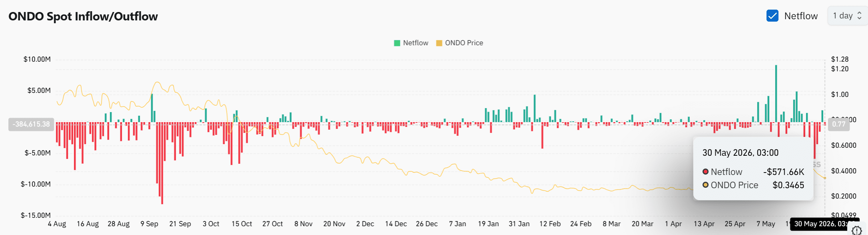Viewport: 868px width, 235px height.
Task: Click the 12 Feb x-axis label
Action: point(550,224)
